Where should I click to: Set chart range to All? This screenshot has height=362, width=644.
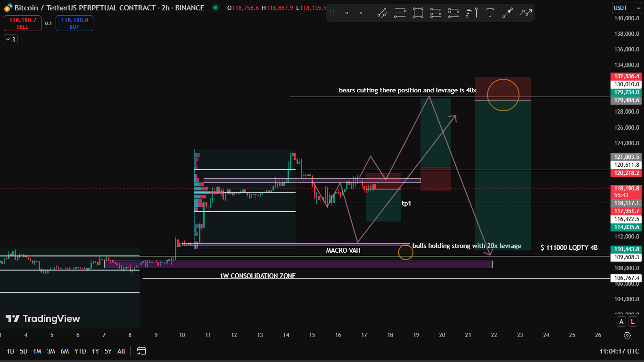[x=121, y=351]
